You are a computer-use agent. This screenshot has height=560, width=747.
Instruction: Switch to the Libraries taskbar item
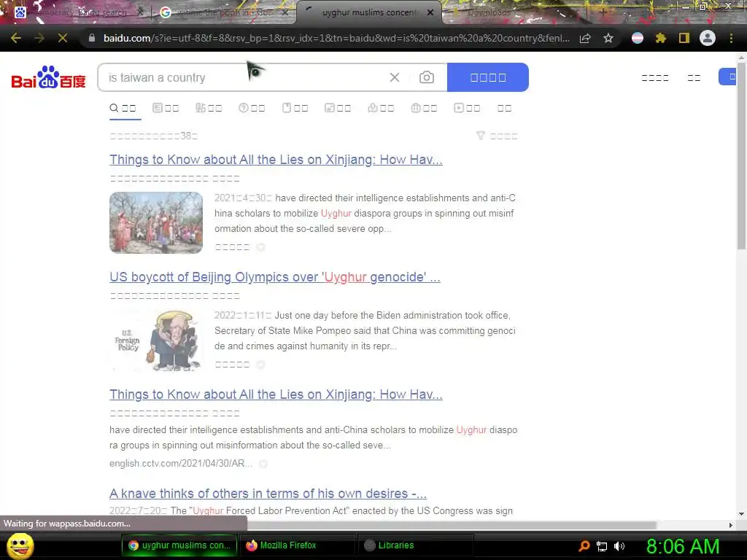click(416, 545)
